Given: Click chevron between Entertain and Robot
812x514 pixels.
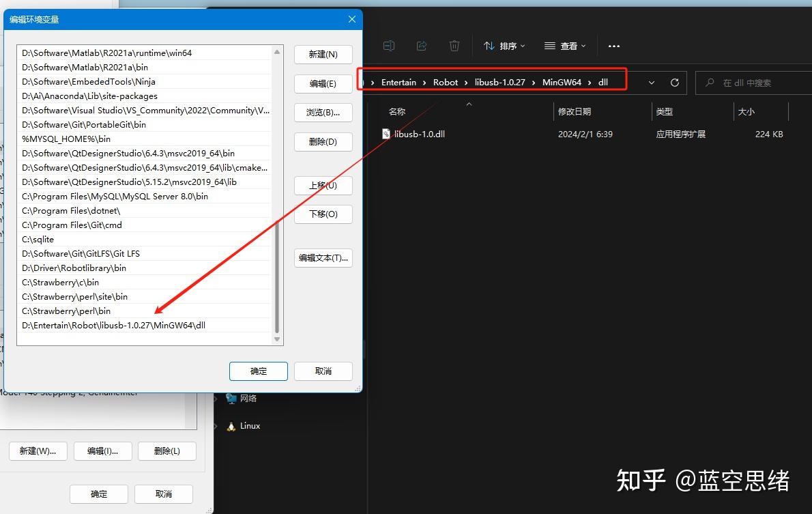Looking at the screenshot, I should tap(424, 83).
